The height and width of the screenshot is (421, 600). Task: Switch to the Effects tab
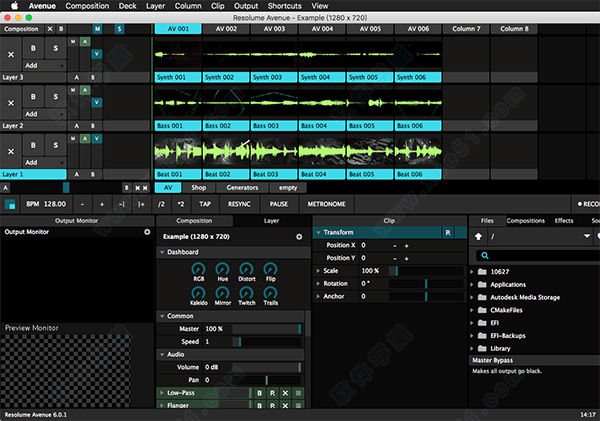tap(564, 221)
